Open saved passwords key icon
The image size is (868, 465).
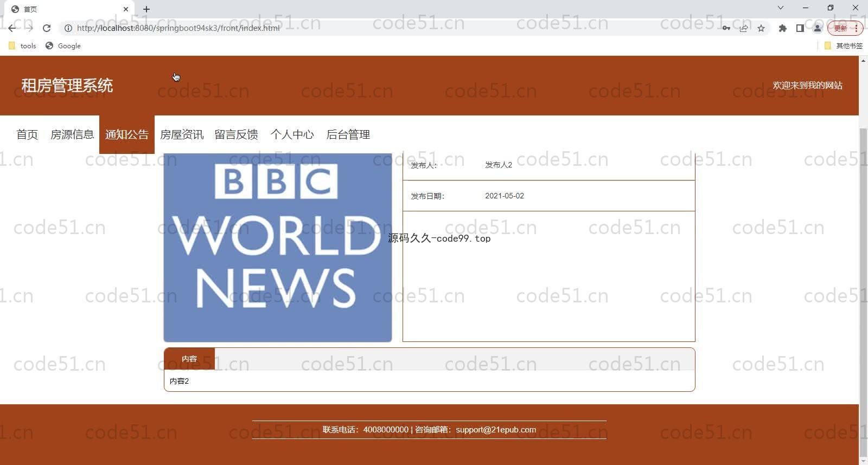[726, 28]
